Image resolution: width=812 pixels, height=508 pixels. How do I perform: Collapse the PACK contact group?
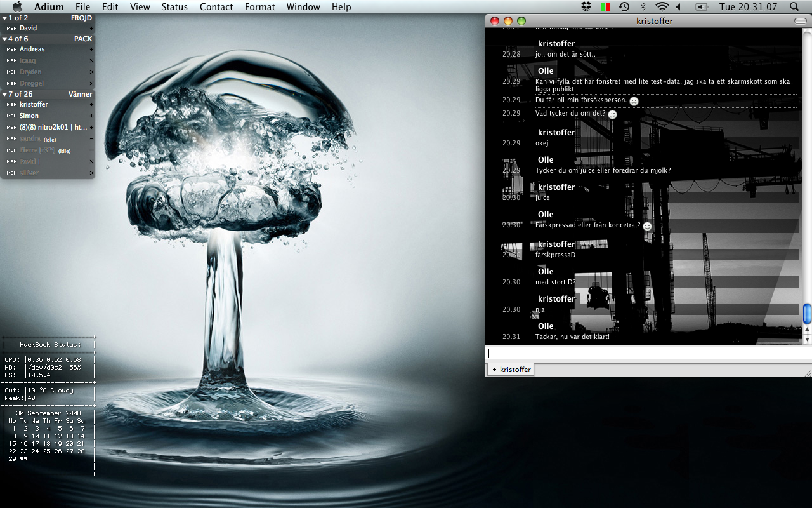pos(4,39)
